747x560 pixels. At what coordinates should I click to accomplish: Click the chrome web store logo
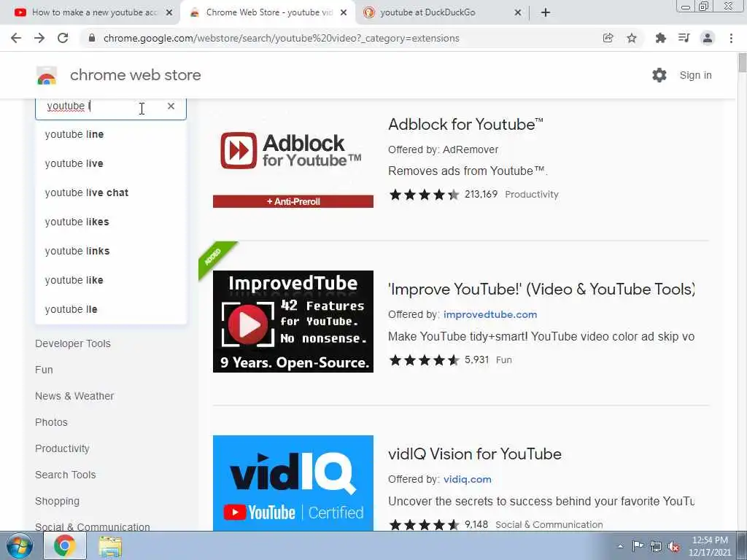tap(47, 75)
